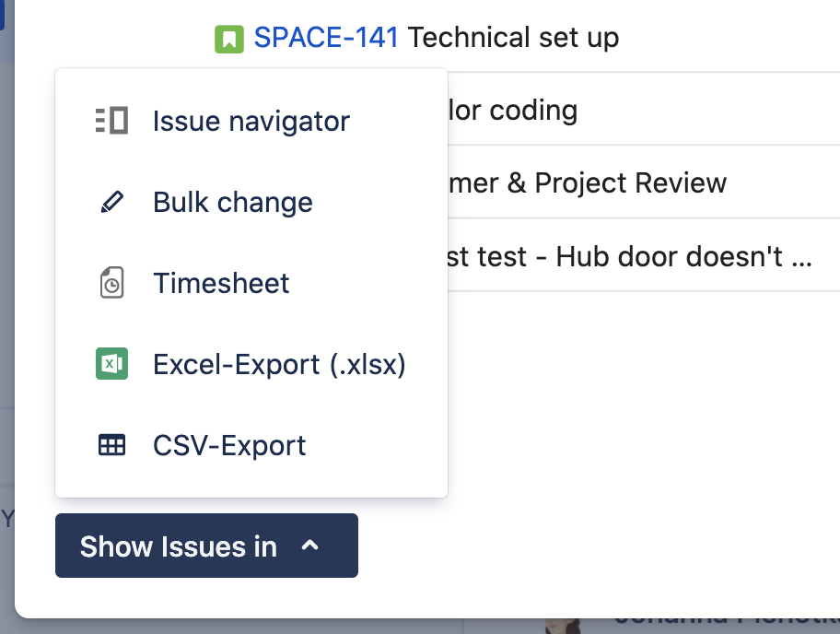Screen dimensions: 840x634
Task: Click the green story bookmark icon
Action: coord(229,39)
